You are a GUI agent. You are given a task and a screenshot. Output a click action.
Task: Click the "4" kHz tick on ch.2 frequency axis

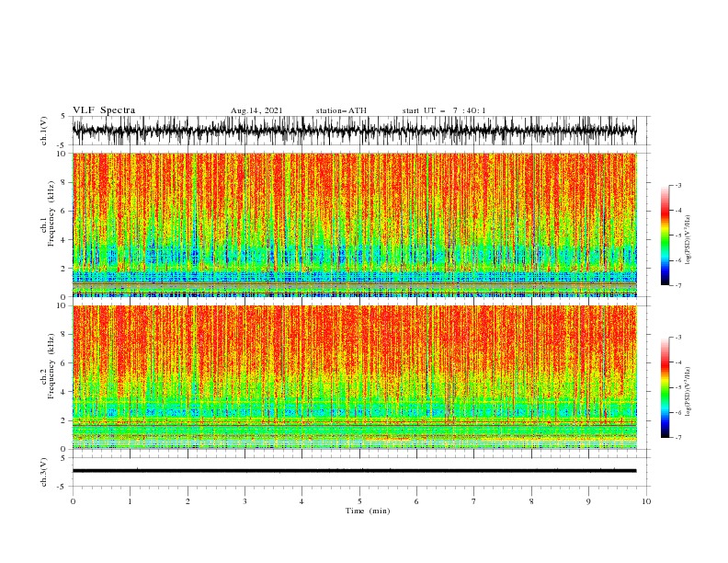pyautogui.click(x=63, y=392)
